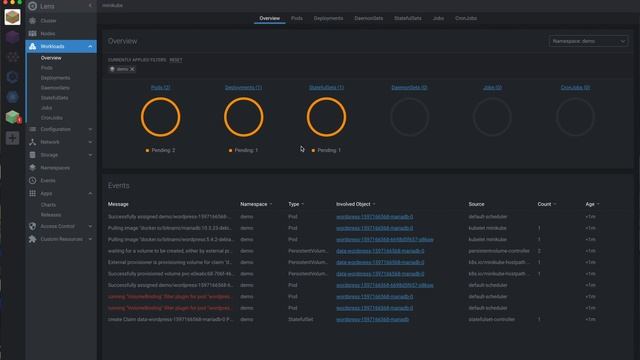
Task: Switch to the DaemonSets tab
Action: pyautogui.click(x=369, y=18)
